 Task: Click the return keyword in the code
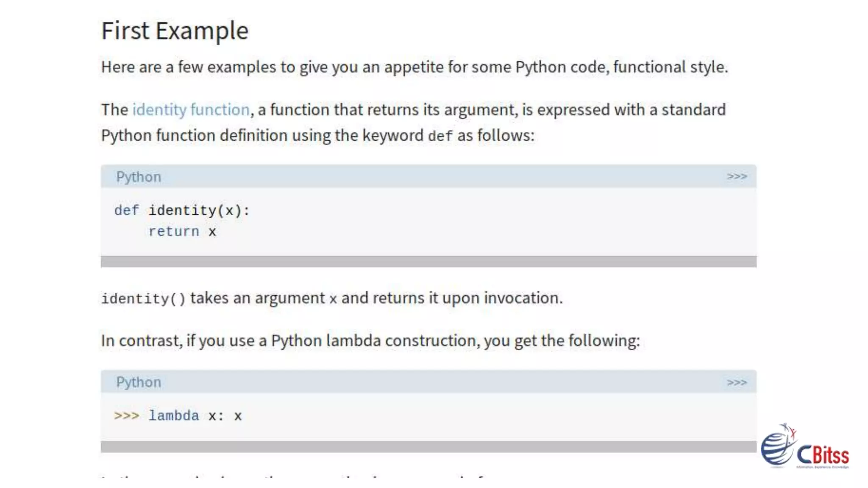174,232
